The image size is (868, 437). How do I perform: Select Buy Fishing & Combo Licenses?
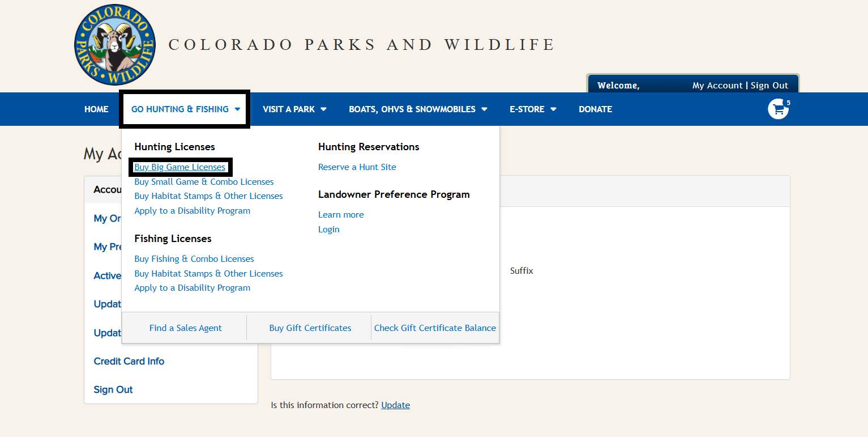pyautogui.click(x=194, y=259)
